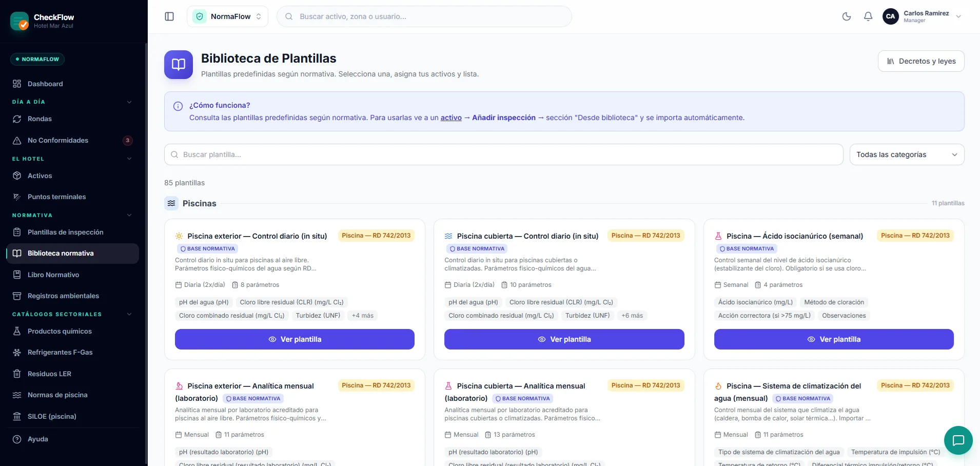View plantilla for Piscina exterior Control diario
This screenshot has width=980, height=466.
point(295,339)
